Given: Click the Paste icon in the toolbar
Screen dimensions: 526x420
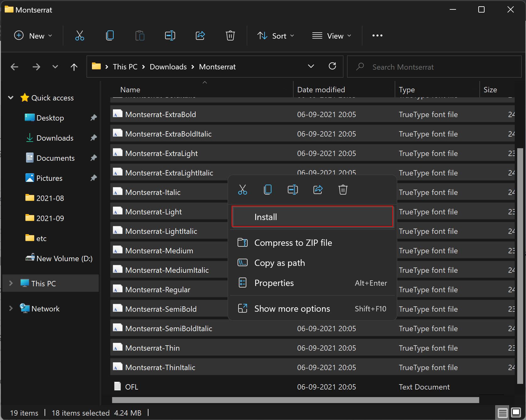Looking at the screenshot, I should [140, 35].
